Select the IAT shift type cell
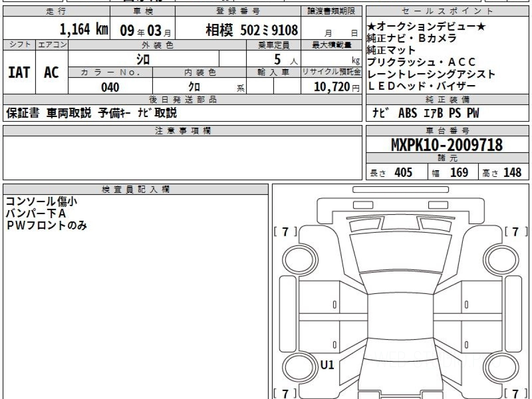Image resolution: width=532 pixels, height=399 pixels. click(19, 72)
